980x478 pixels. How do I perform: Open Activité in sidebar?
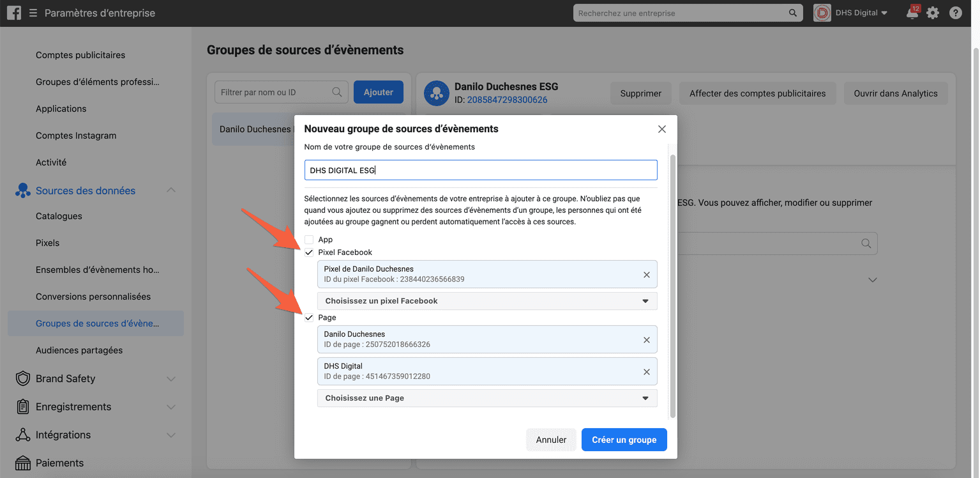click(x=51, y=162)
